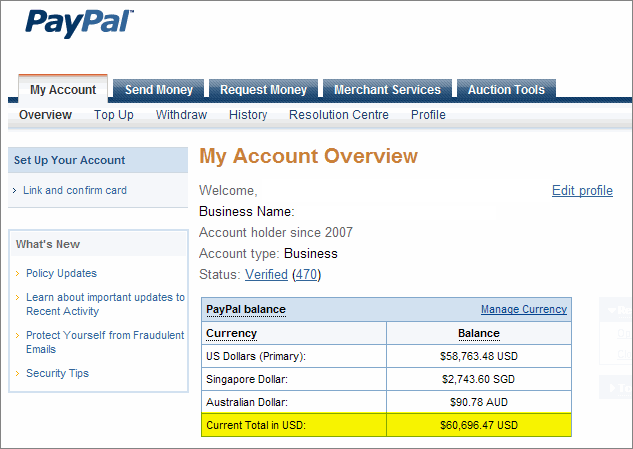Go to the Profile sub-menu
633x449 pixels.
[x=428, y=115]
